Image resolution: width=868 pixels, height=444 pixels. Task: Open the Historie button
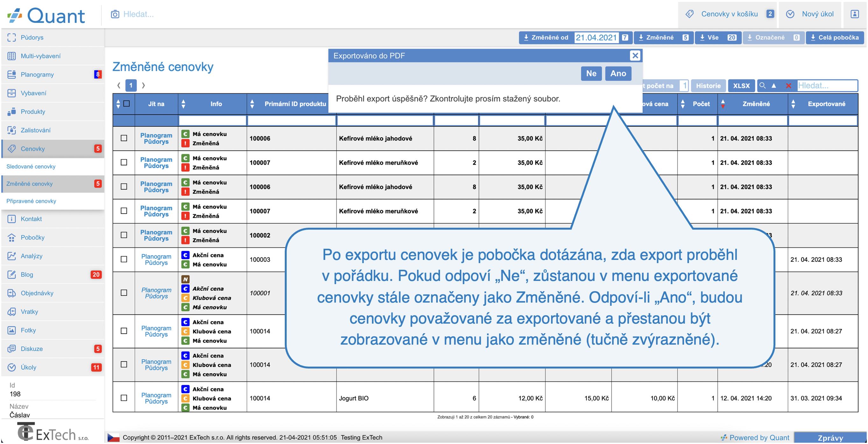click(x=708, y=86)
